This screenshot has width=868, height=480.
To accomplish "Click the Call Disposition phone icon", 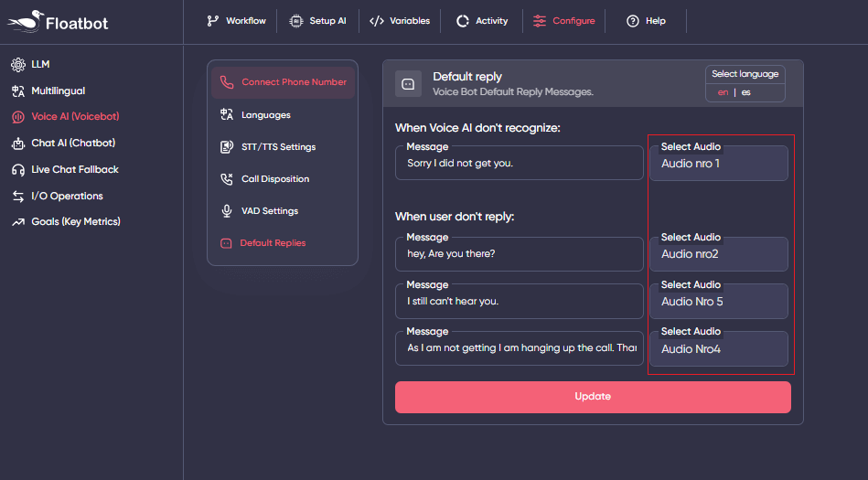I will [226, 179].
